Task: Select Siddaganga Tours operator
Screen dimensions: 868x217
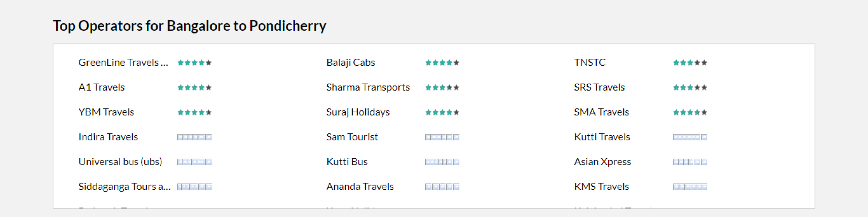Action: 125,187
